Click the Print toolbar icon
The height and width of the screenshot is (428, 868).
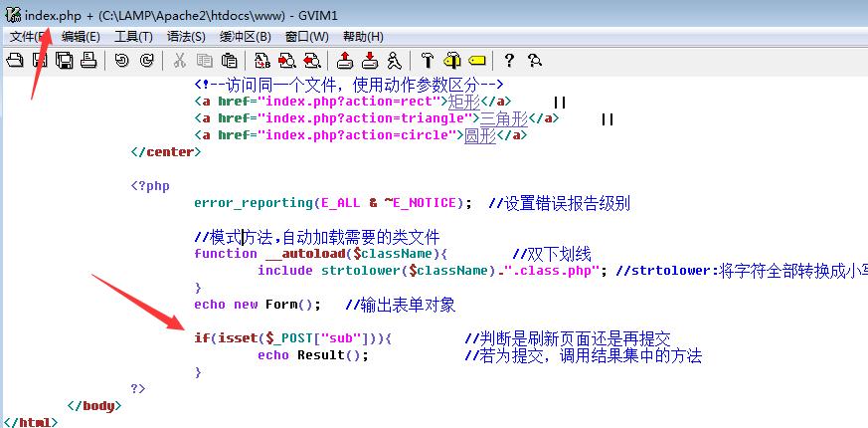[x=88, y=60]
